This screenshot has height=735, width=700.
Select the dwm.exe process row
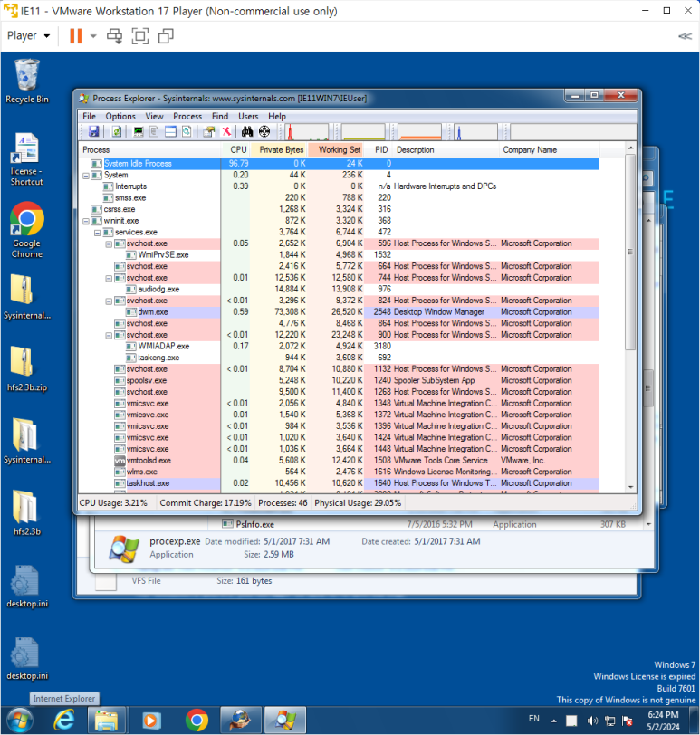coord(339,312)
